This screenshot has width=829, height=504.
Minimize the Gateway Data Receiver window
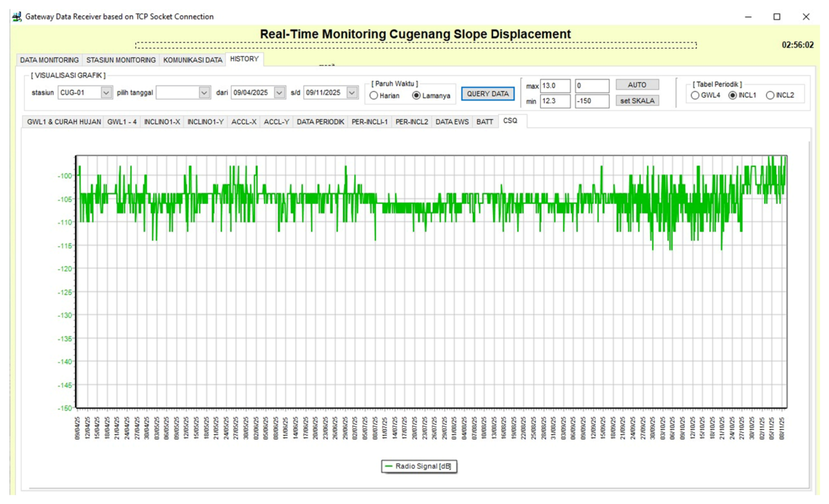(x=748, y=16)
